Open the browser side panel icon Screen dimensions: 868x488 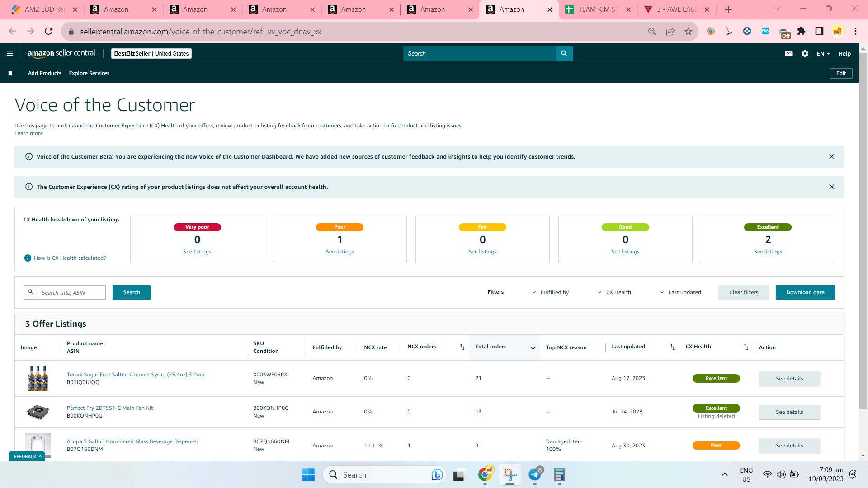tap(819, 31)
